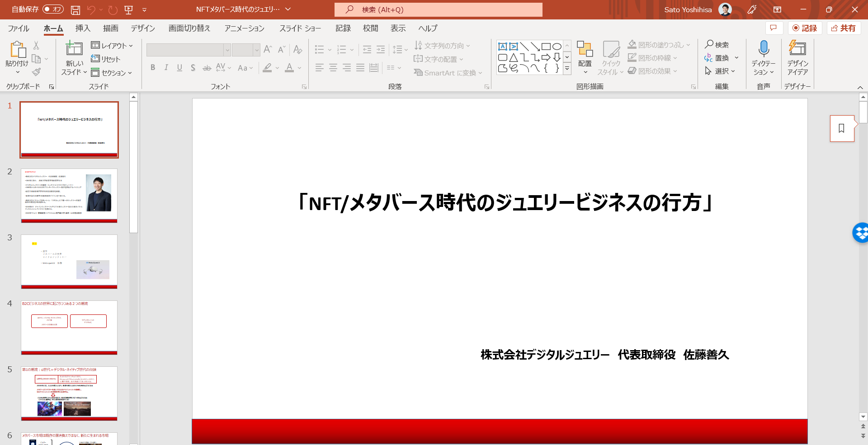Click the Bold B button
The height and width of the screenshot is (445, 868).
pos(153,68)
